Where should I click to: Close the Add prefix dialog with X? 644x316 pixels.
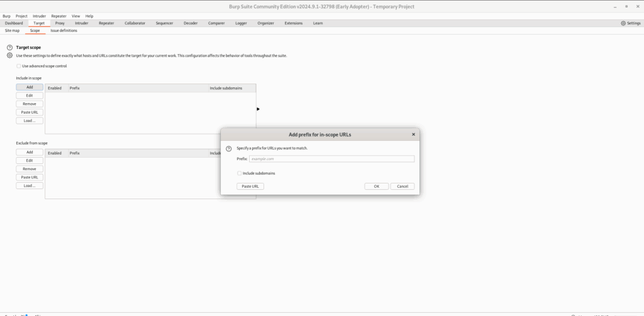(x=413, y=134)
